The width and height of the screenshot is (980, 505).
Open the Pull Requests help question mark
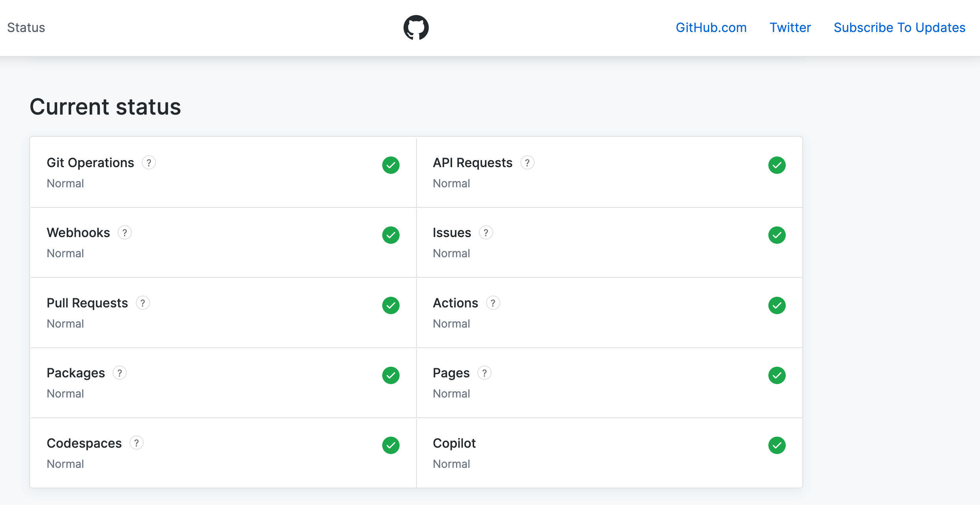pos(143,303)
